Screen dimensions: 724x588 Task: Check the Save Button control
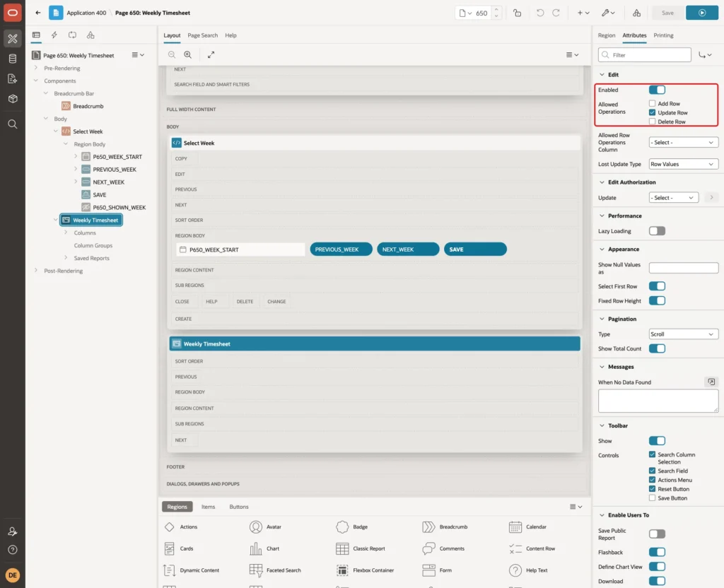pos(652,498)
